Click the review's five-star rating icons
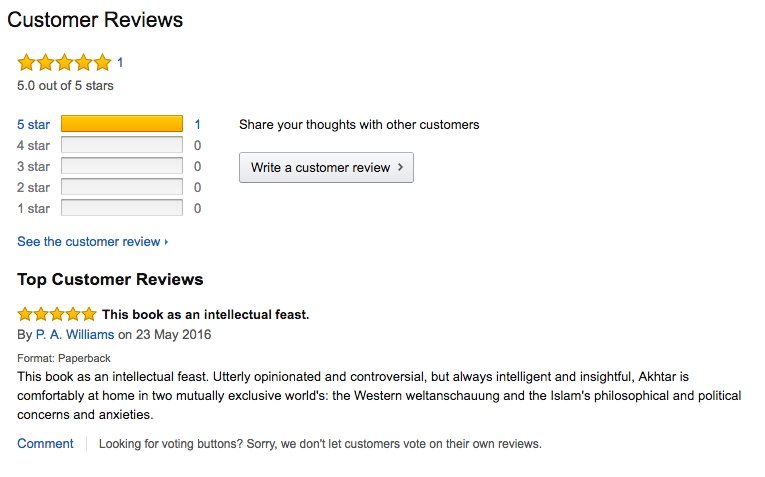Screen dimensions: 765x477 point(57,314)
